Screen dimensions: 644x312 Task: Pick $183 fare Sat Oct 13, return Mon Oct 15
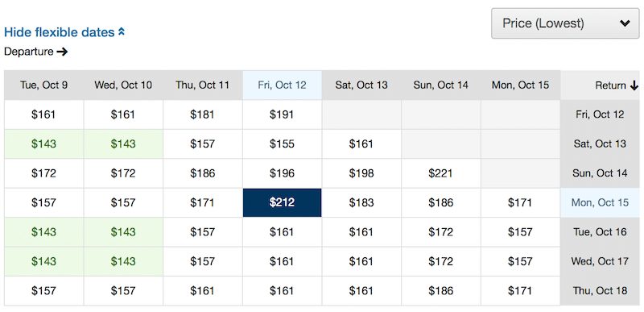click(x=361, y=202)
